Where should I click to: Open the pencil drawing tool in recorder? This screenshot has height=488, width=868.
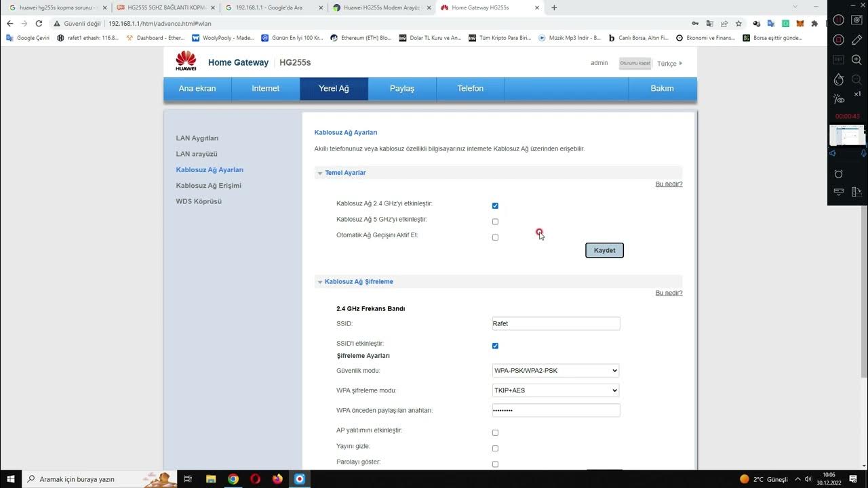click(x=857, y=40)
